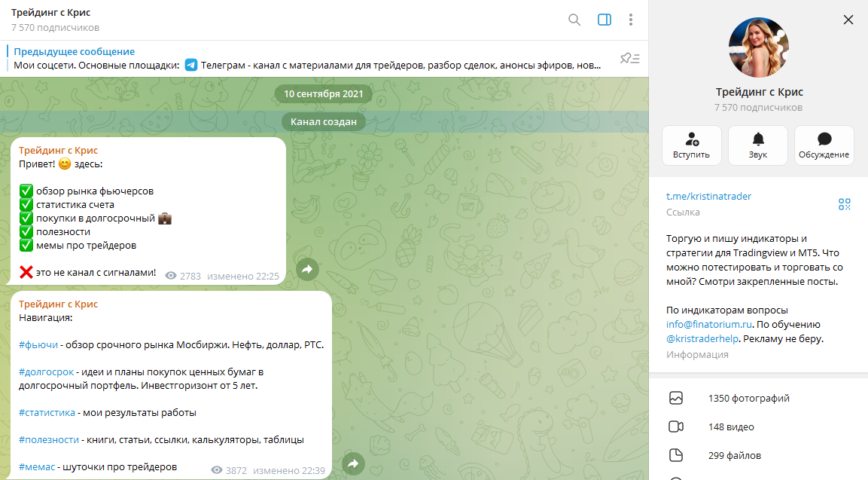This screenshot has width=868, height=480.
Task: Click the 'обзор рынка фьючерсов' checklist line
Action: (87, 191)
